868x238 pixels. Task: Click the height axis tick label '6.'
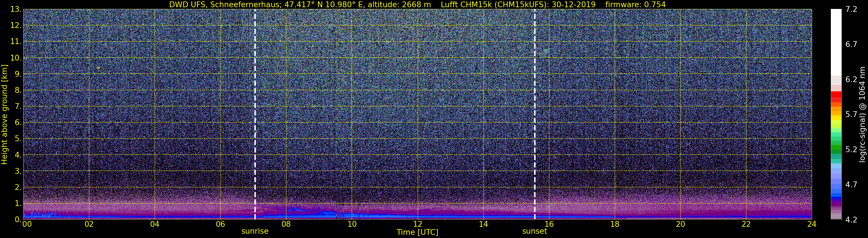(x=18, y=123)
